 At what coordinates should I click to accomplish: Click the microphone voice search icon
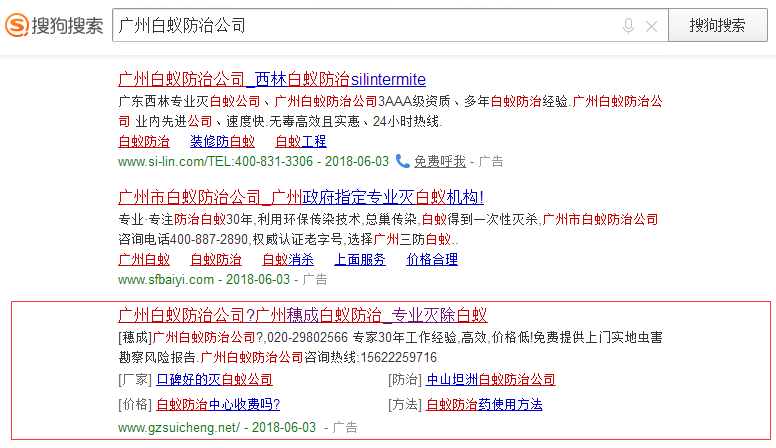pyautogui.click(x=628, y=26)
